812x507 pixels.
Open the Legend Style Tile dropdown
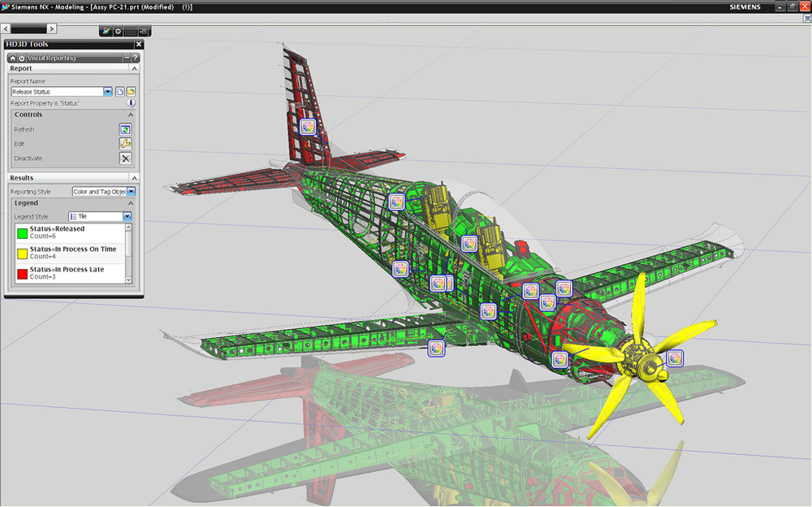click(x=127, y=217)
